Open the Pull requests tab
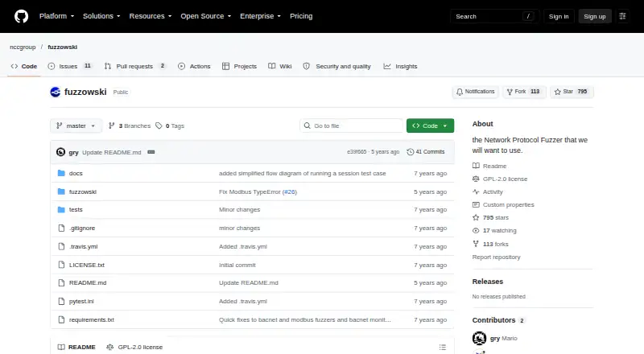 pyautogui.click(x=134, y=66)
